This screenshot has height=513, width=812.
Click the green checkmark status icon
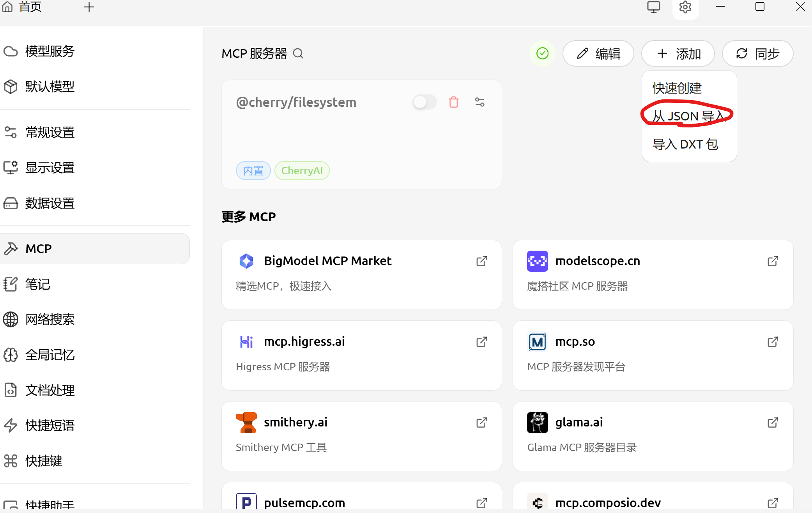(542, 53)
